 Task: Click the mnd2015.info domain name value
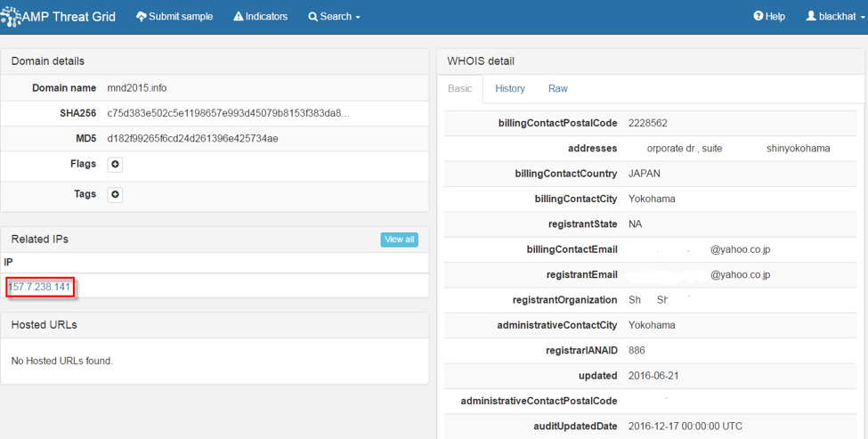point(136,88)
